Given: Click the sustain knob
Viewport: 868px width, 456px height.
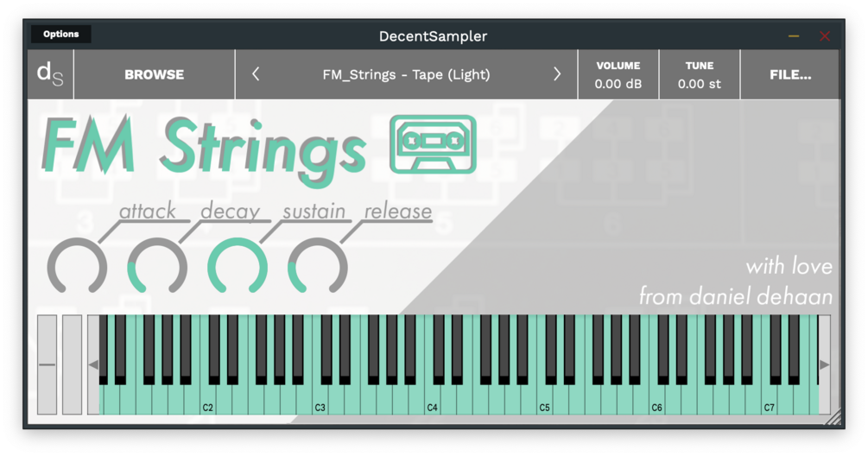Looking at the screenshot, I should (x=238, y=266).
